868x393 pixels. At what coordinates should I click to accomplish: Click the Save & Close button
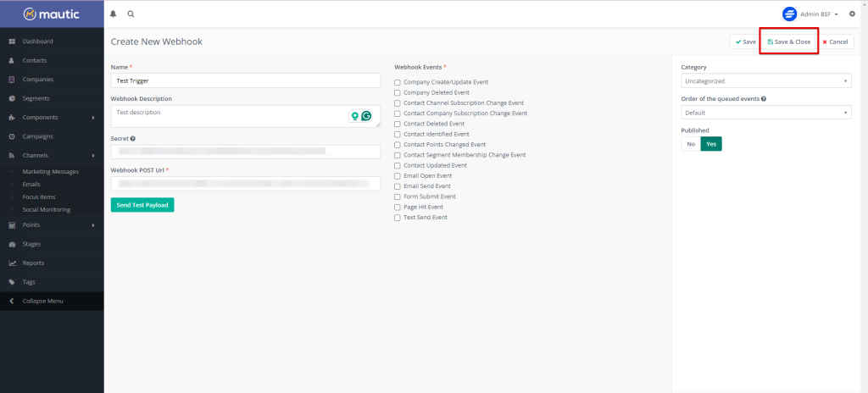coord(788,42)
